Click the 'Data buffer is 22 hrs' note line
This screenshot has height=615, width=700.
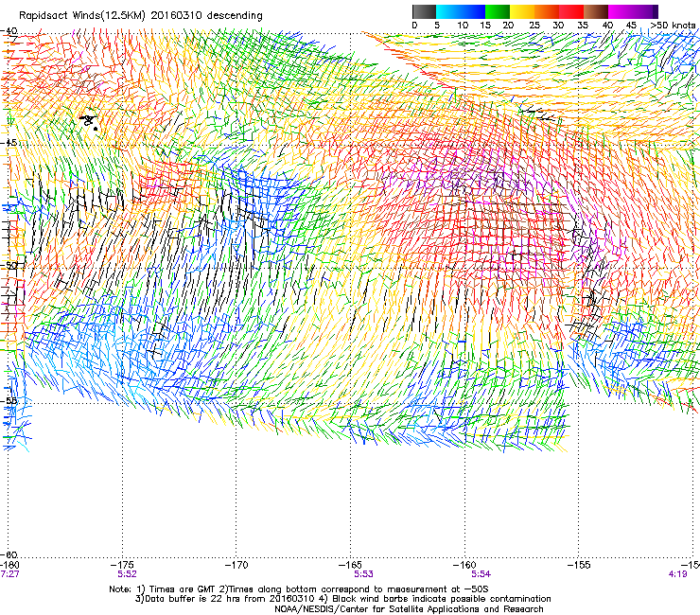(x=342, y=599)
